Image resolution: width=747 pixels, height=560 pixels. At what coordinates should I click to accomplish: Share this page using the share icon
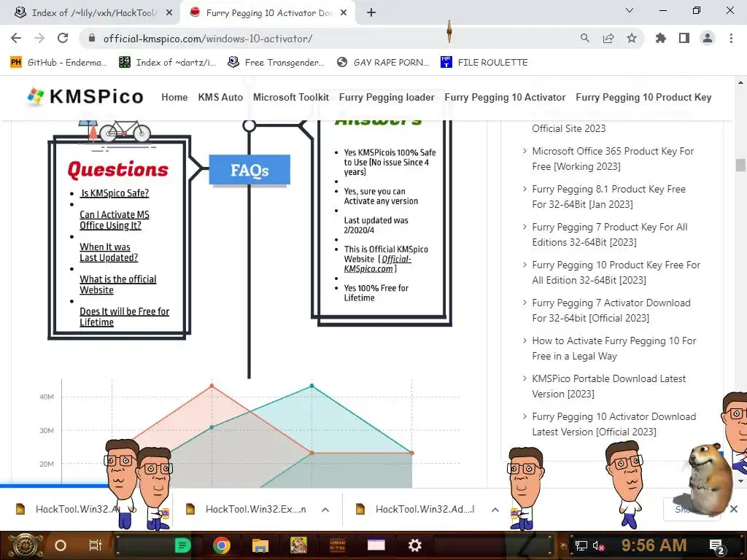[608, 38]
